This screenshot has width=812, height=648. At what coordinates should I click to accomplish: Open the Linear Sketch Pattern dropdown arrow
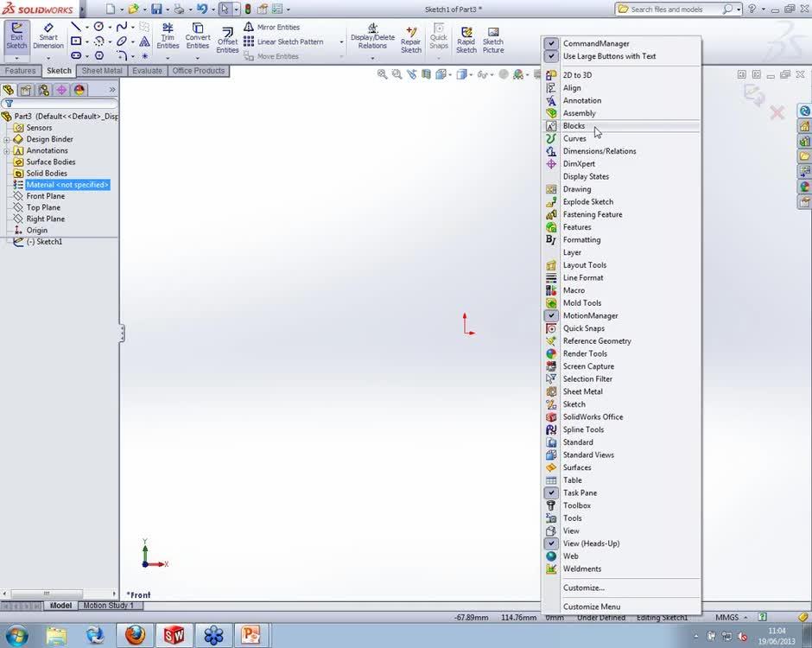pyautogui.click(x=341, y=41)
